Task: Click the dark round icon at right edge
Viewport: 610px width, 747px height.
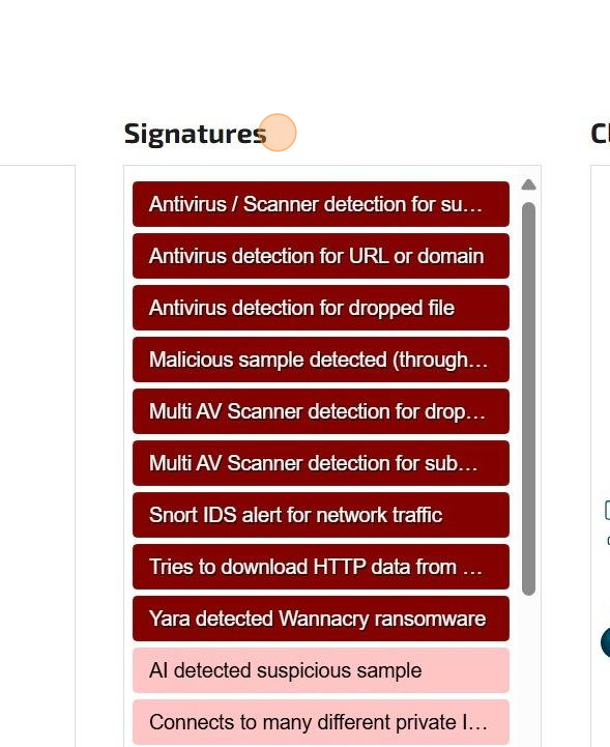Action: tap(605, 642)
